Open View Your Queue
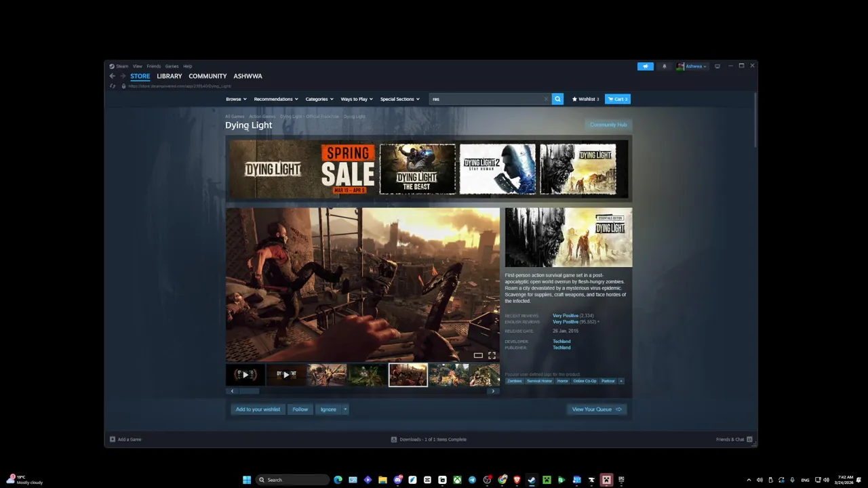868x488 pixels. [x=597, y=409]
